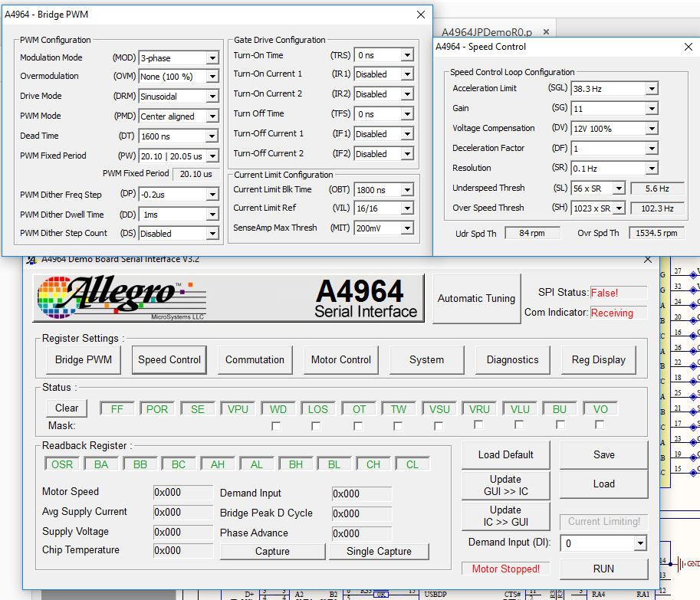Viewport: 700px width, 600px height.
Task: Select the A4964JPDemoR0 document tab
Action: click(x=487, y=32)
